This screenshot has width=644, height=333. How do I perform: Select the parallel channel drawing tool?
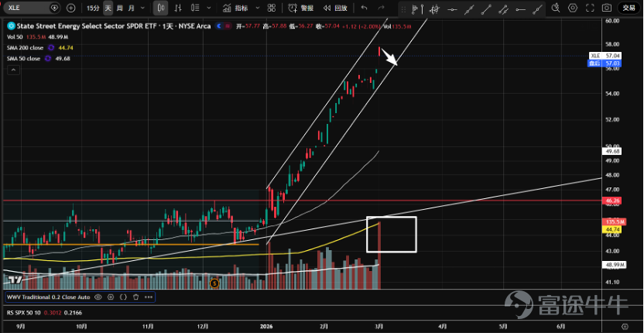tap(504, 9)
